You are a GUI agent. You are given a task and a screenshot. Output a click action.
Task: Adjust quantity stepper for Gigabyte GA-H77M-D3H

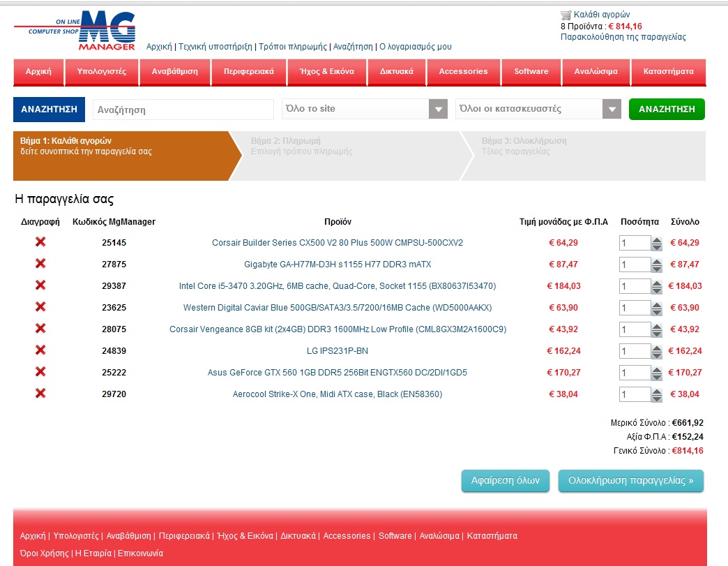[656, 265]
